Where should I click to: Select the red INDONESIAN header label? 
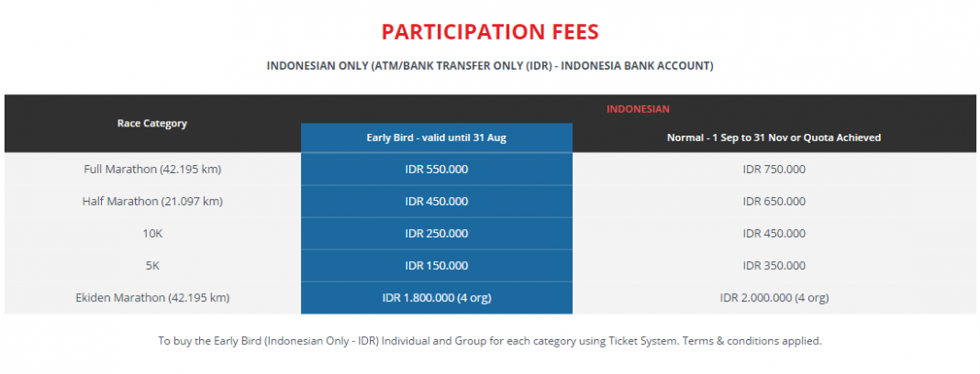(x=638, y=109)
